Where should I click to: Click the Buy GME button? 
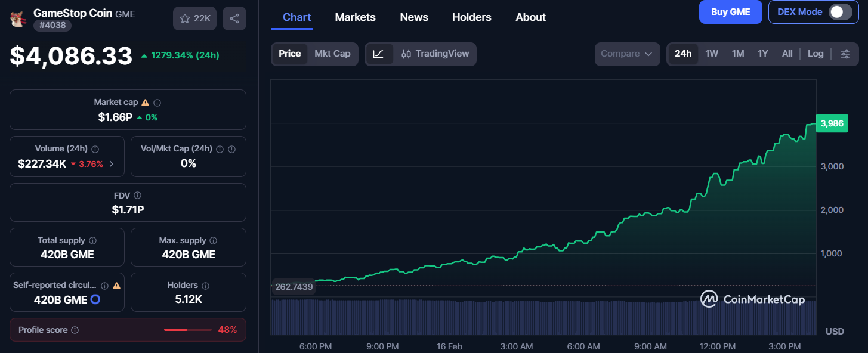731,12
